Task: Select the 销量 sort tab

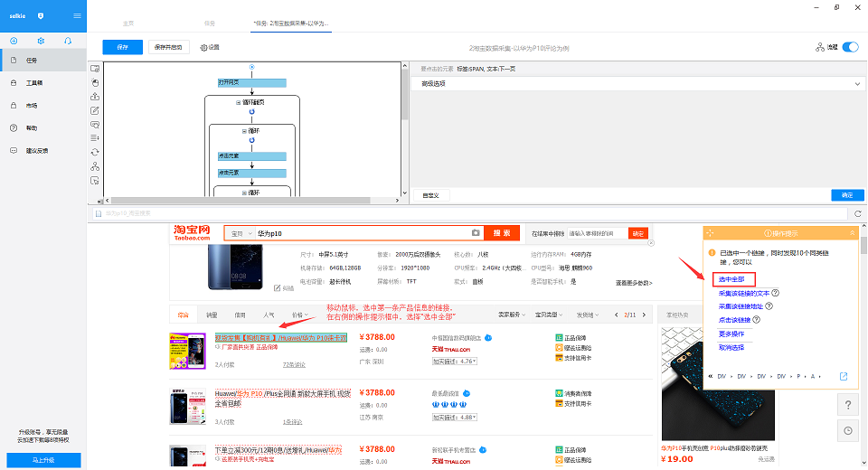Action: (212, 315)
